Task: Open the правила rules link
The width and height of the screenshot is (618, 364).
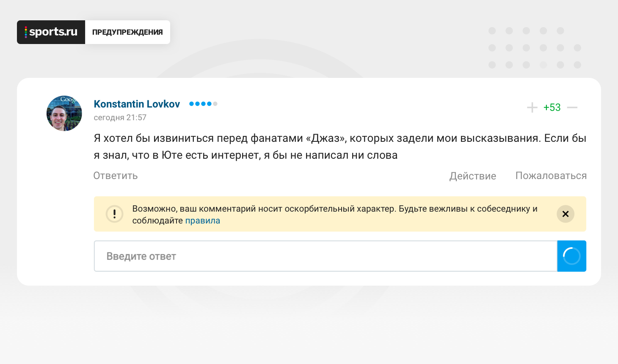Action: point(202,221)
